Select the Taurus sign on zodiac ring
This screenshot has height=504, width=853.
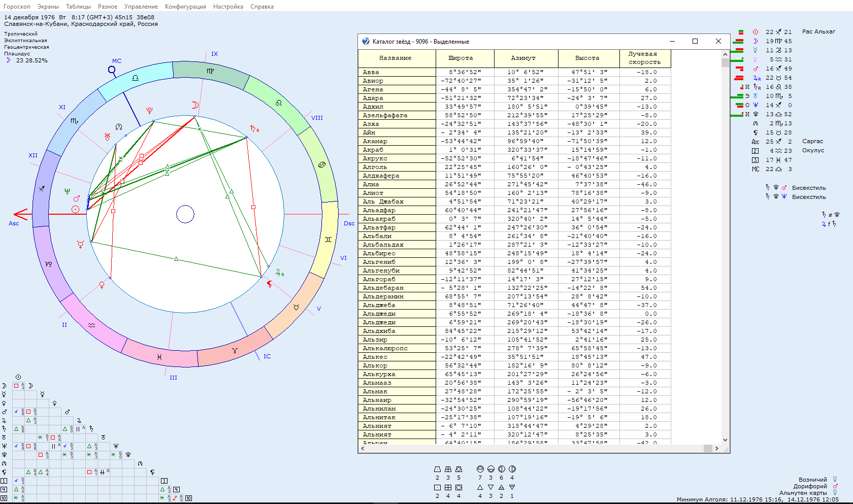tap(296, 308)
